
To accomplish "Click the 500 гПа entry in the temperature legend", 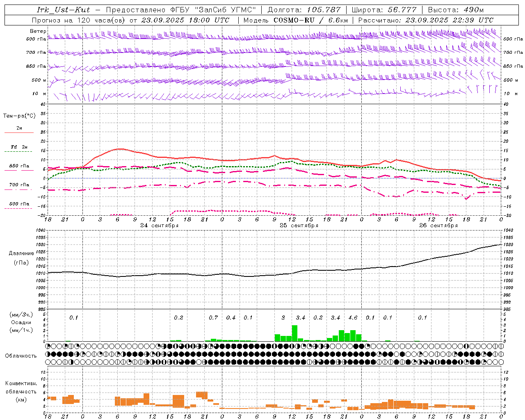I will pyautogui.click(x=19, y=204).
